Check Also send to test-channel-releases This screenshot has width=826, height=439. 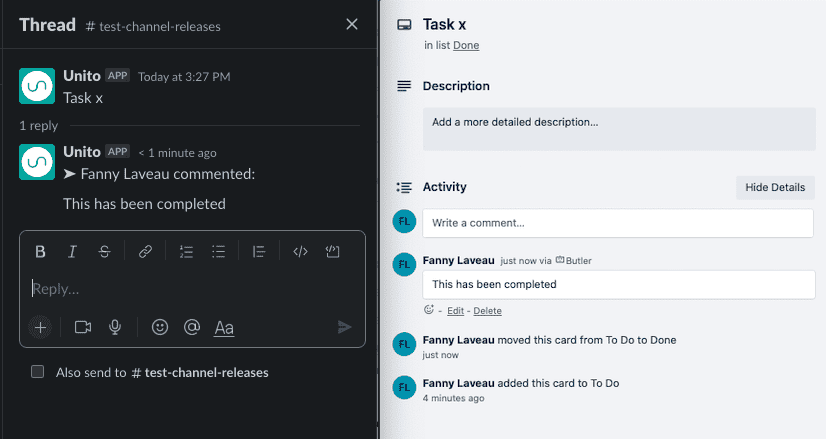coord(37,372)
